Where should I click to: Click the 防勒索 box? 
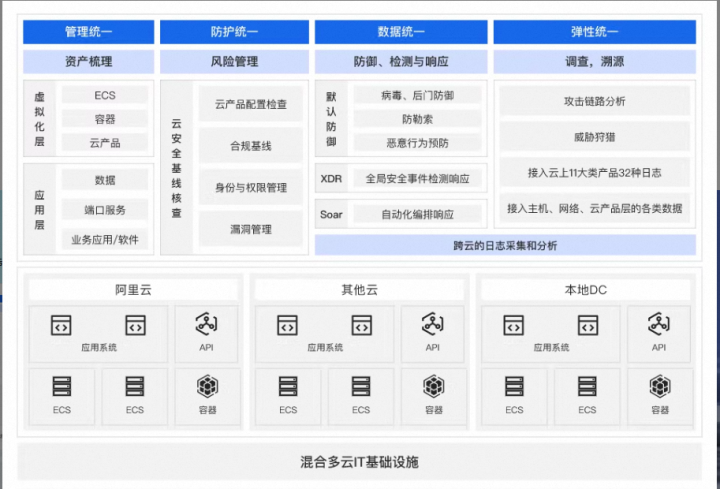tap(417, 119)
